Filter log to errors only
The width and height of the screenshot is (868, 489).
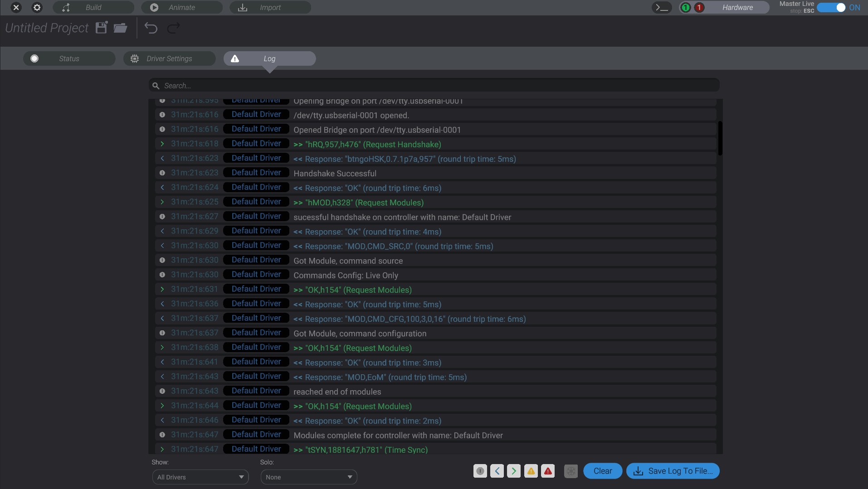pos(548,471)
